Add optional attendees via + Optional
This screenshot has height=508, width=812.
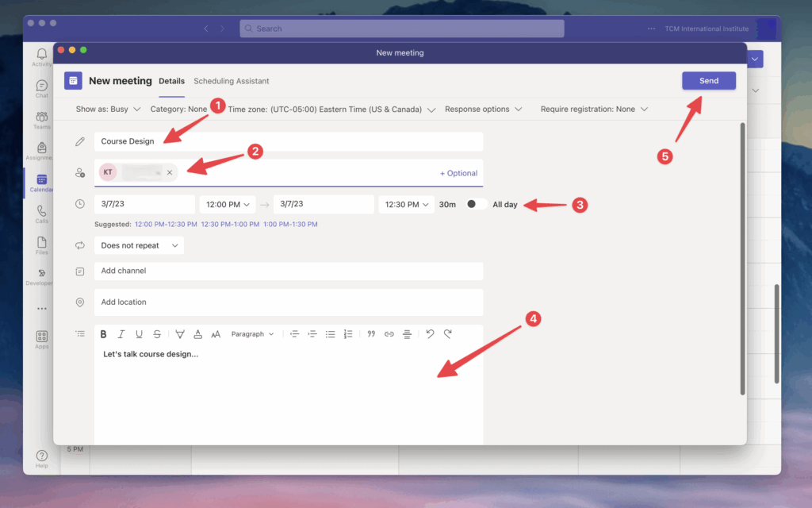point(458,173)
